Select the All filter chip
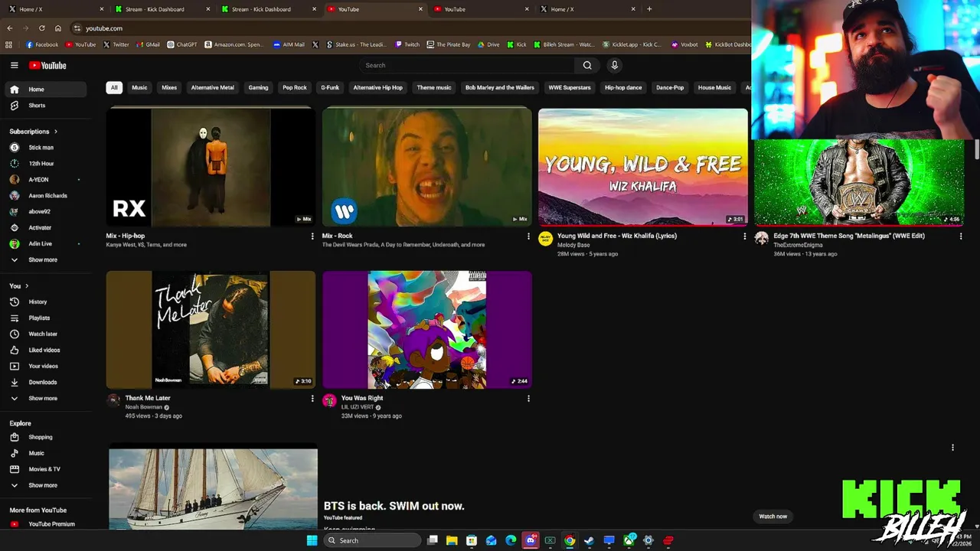The width and height of the screenshot is (980, 551). pyautogui.click(x=114, y=87)
